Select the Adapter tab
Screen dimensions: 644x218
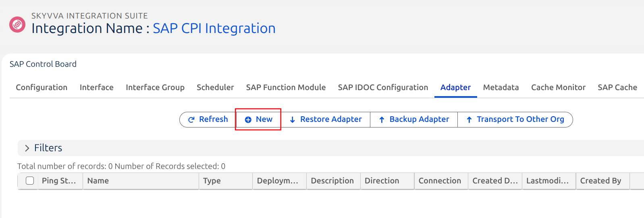[x=455, y=87]
